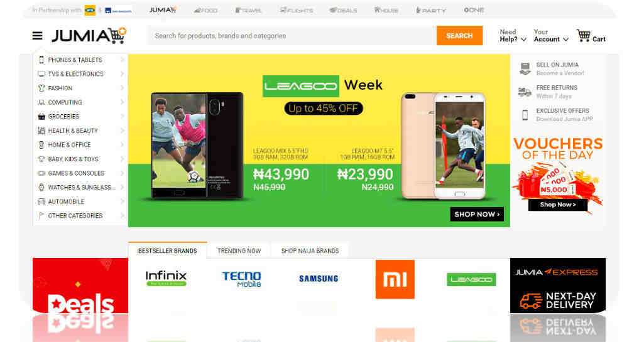Viewport: 644px width, 342px height.
Task: Expand the Your Account dropdown
Action: click(x=551, y=36)
